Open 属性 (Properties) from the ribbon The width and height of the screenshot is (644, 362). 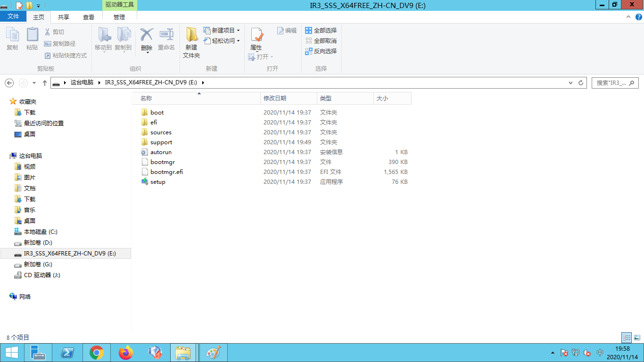click(x=256, y=39)
